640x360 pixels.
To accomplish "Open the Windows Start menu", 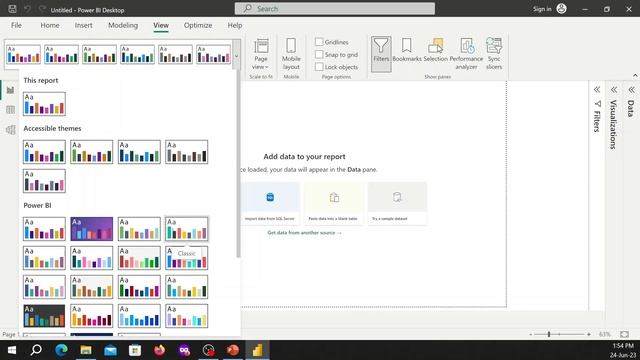I will click(x=12, y=350).
